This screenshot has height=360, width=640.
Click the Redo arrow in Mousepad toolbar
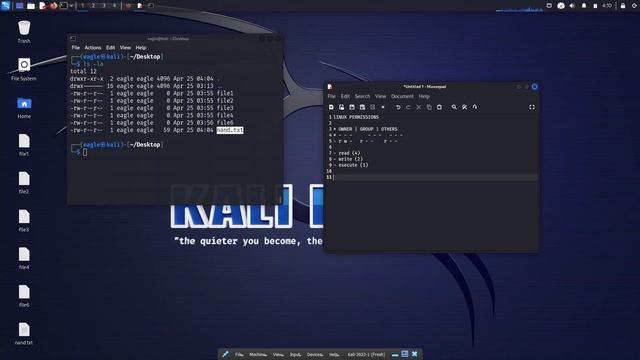[408, 107]
